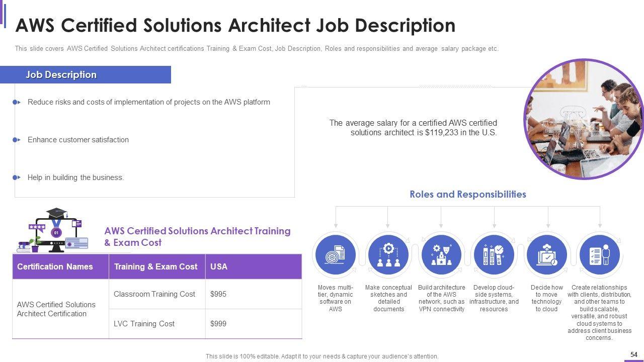The height and width of the screenshot is (362, 644).
Task: Click the average salary text block
Action: (413, 128)
